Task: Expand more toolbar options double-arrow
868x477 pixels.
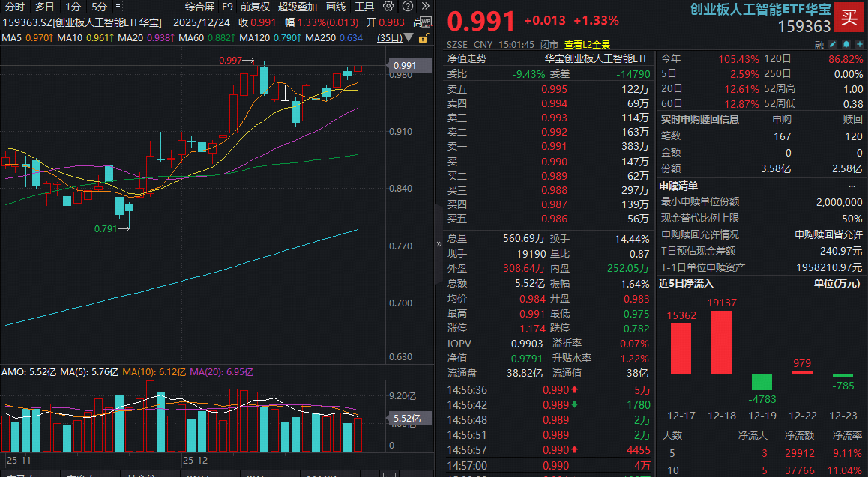Action: coord(427,7)
